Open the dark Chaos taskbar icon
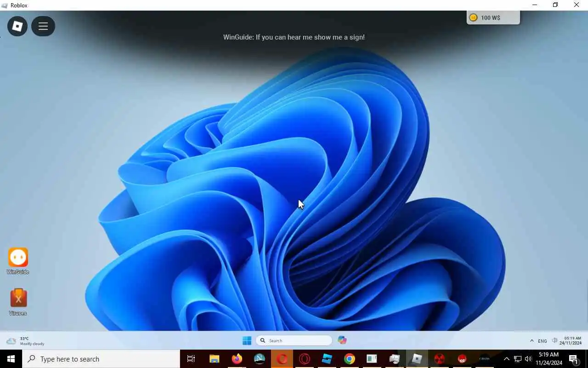Image resolution: width=588 pixels, height=368 pixels. pyautogui.click(x=485, y=359)
